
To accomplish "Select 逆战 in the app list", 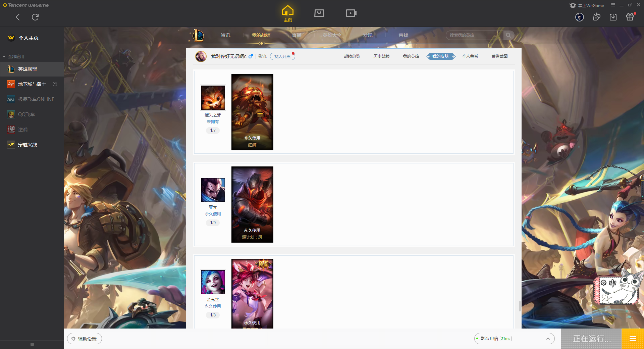I will [32, 130].
